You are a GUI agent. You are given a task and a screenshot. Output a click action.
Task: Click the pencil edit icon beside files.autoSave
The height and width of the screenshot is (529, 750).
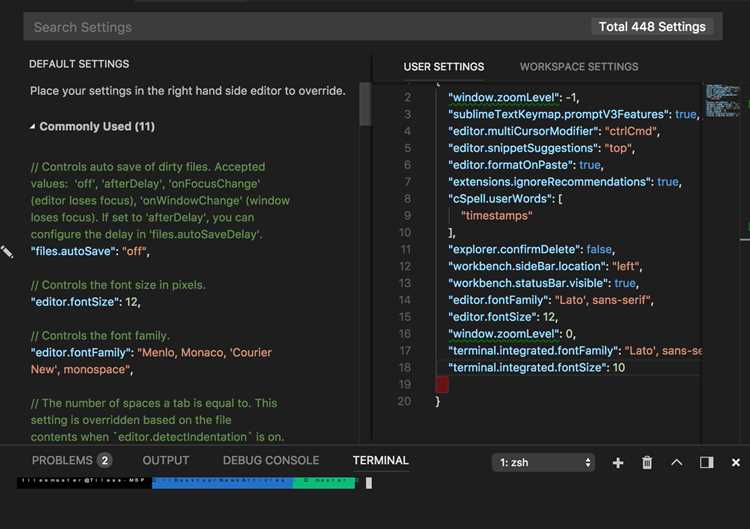[x=7, y=252]
